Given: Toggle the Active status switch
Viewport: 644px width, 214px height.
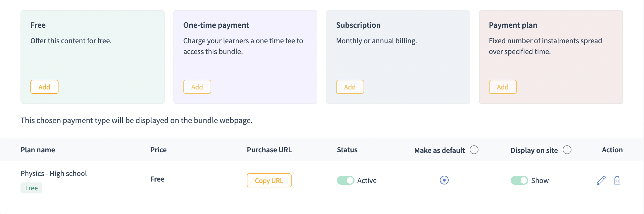Looking at the screenshot, I should pyautogui.click(x=345, y=180).
